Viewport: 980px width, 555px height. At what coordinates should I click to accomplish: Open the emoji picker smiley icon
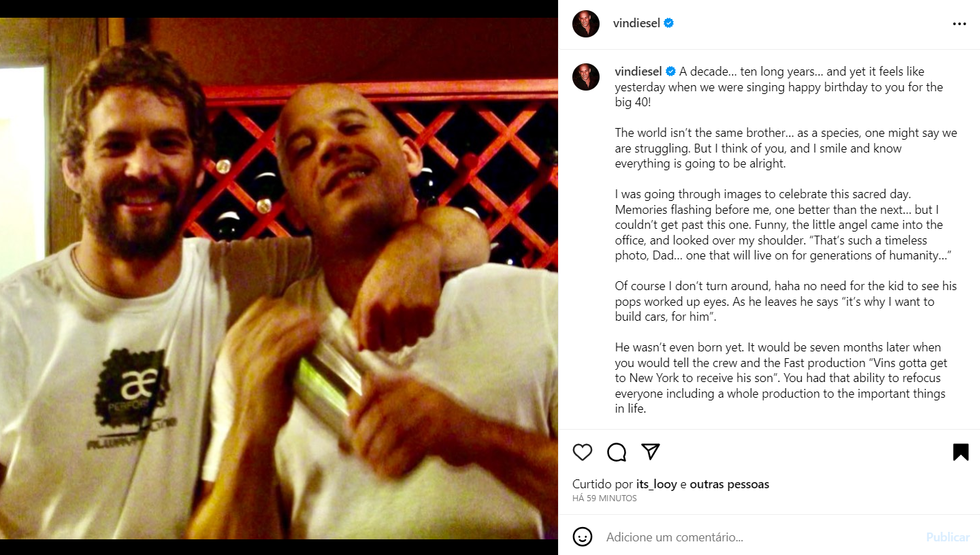click(583, 537)
